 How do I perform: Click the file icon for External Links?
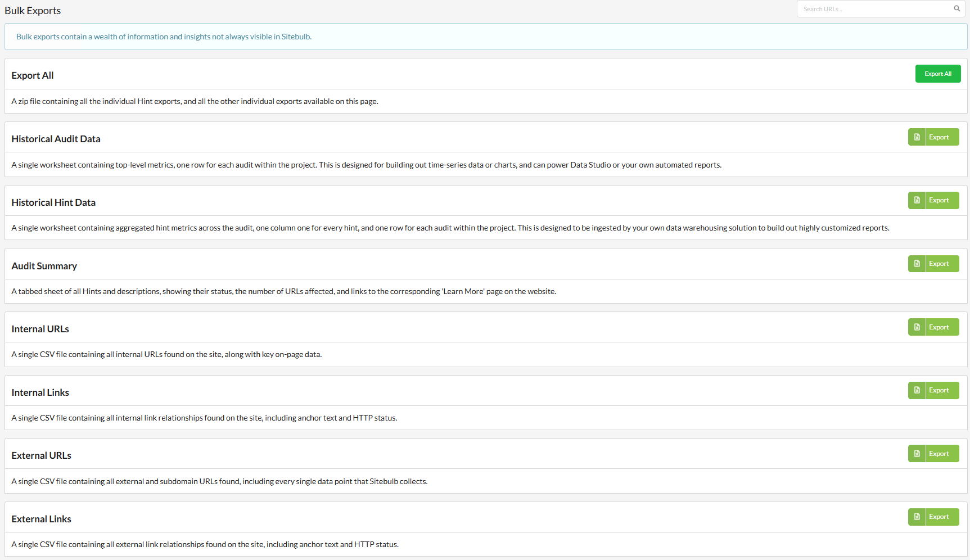pyautogui.click(x=917, y=517)
